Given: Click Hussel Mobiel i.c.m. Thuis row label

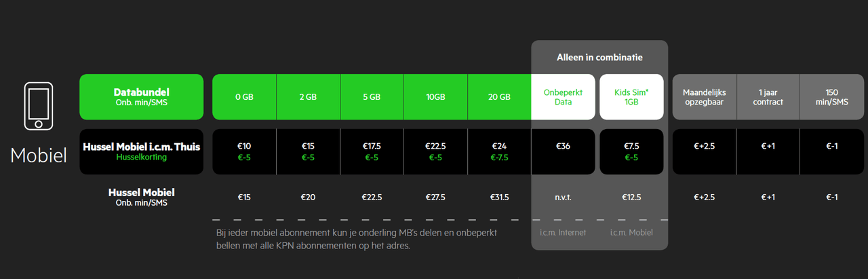Looking at the screenshot, I should (x=141, y=151).
